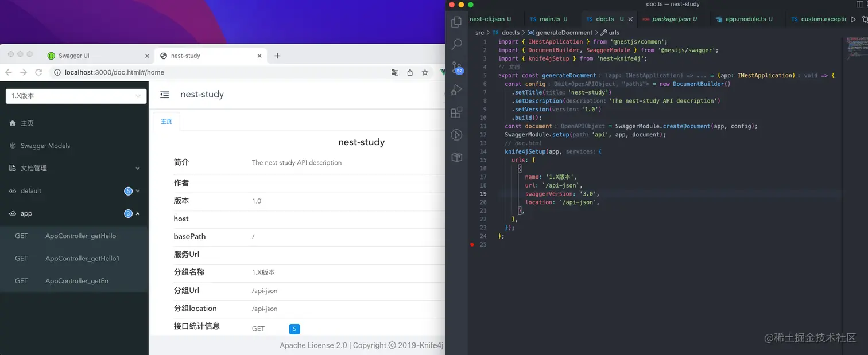The height and width of the screenshot is (355, 868).
Task: Click the nest-study page heading
Action: coord(362,142)
